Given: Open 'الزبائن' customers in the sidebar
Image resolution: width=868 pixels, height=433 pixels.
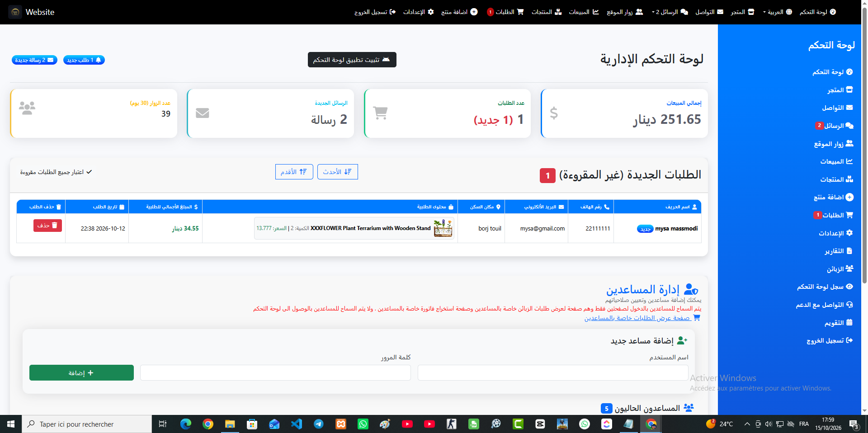Looking at the screenshot, I should coord(840,269).
